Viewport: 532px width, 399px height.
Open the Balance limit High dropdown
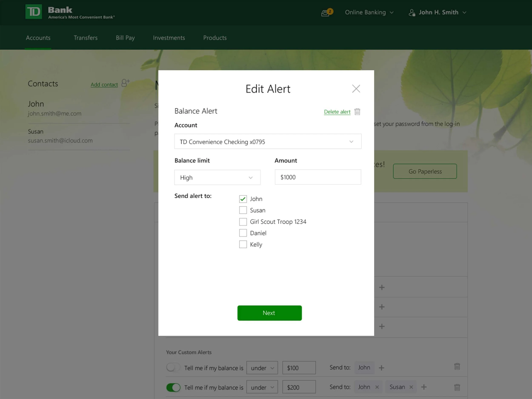(x=217, y=177)
